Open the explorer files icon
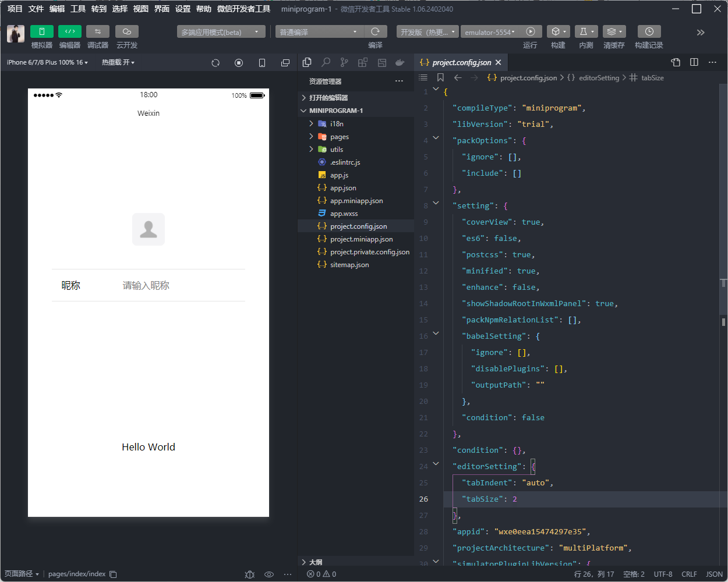This screenshot has width=728, height=582. coord(307,62)
